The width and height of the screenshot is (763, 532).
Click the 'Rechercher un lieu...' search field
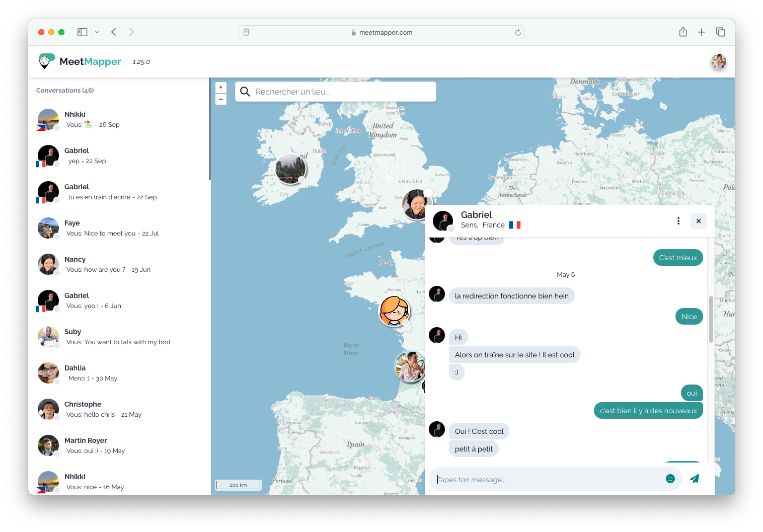coord(336,92)
